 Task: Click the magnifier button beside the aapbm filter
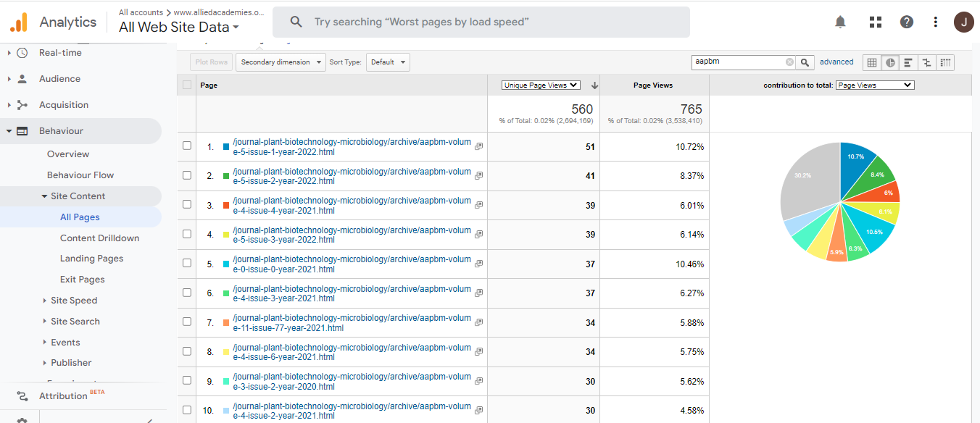[x=805, y=62]
